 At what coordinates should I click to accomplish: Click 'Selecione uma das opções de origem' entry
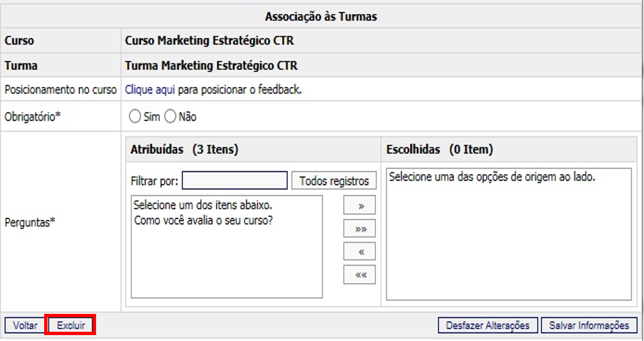[492, 177]
